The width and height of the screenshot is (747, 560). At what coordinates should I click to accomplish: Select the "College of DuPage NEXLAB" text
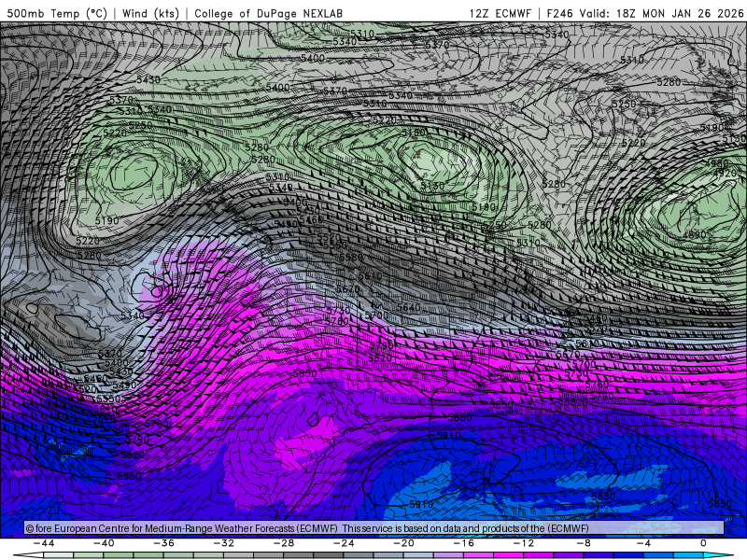pos(268,13)
